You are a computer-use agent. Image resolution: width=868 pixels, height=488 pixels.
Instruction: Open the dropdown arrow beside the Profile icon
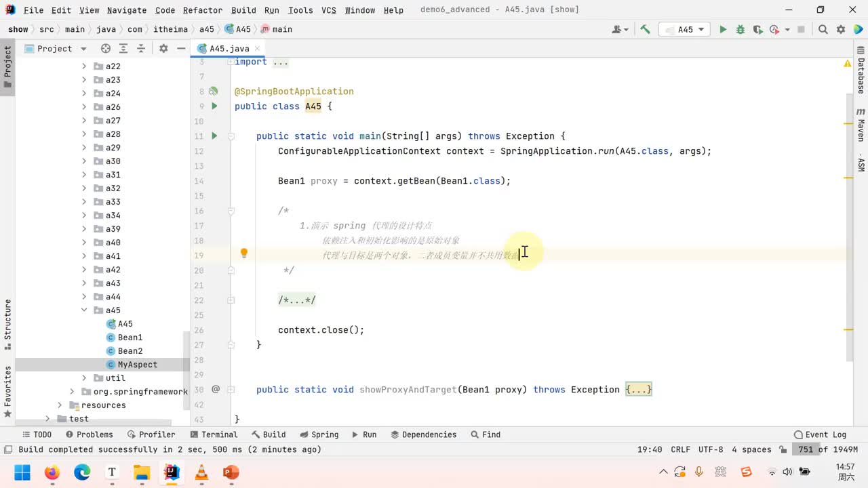[787, 29]
